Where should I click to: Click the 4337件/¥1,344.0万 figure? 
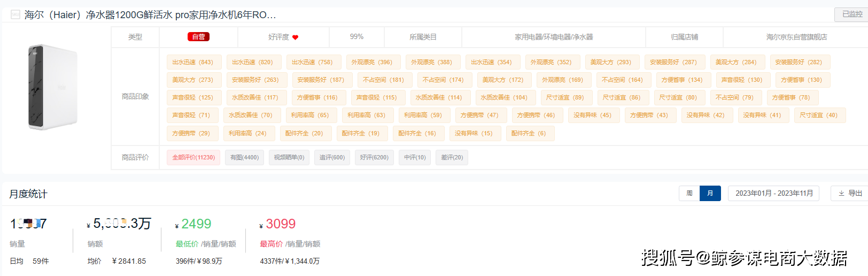[x=290, y=261]
